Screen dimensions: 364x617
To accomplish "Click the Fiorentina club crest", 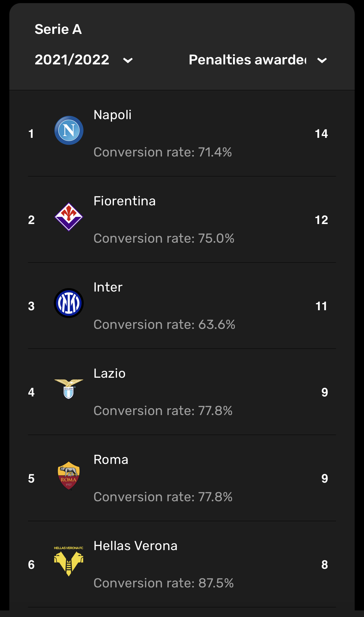I will (69, 217).
